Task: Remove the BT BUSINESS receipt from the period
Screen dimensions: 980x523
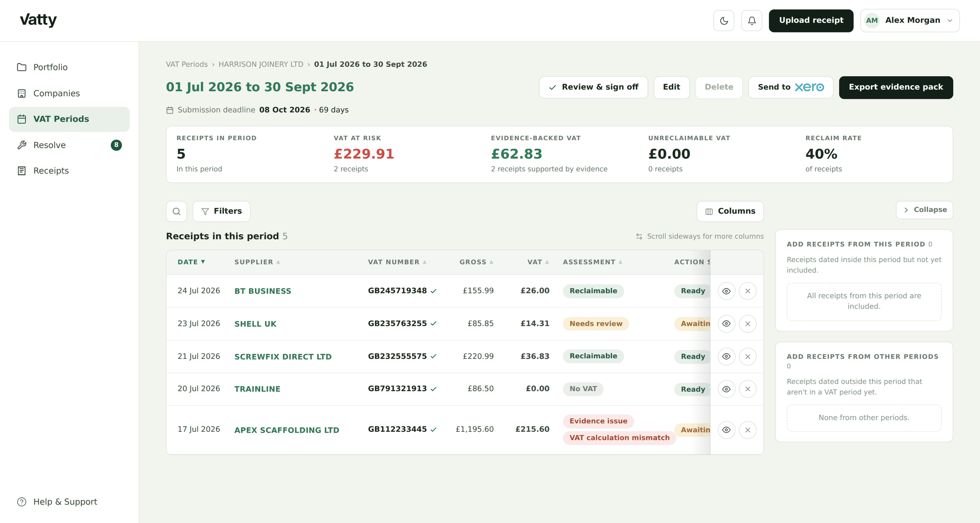Action: (747, 291)
